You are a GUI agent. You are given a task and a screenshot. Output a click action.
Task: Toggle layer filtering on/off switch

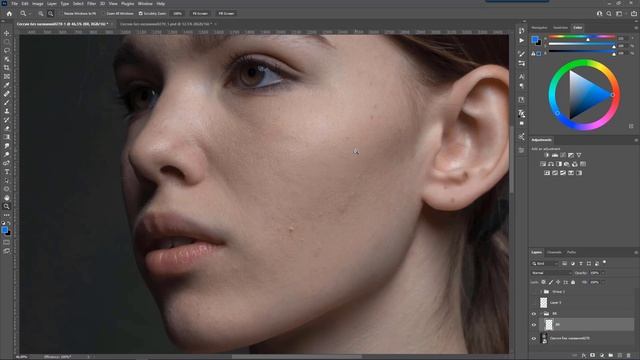[x=604, y=262]
